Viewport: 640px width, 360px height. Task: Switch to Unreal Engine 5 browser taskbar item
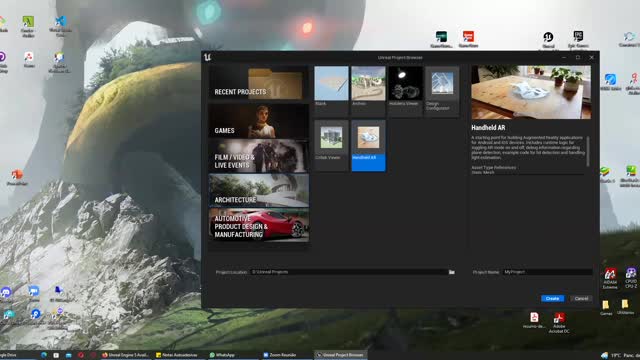click(125, 355)
